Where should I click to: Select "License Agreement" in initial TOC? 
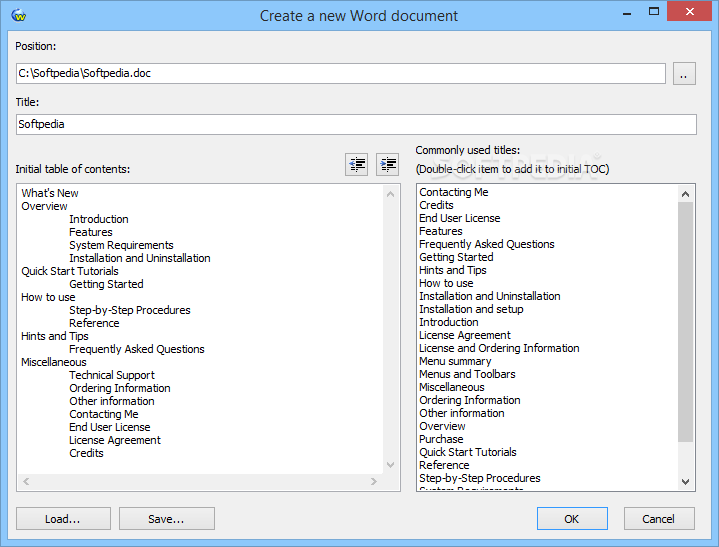[115, 440]
